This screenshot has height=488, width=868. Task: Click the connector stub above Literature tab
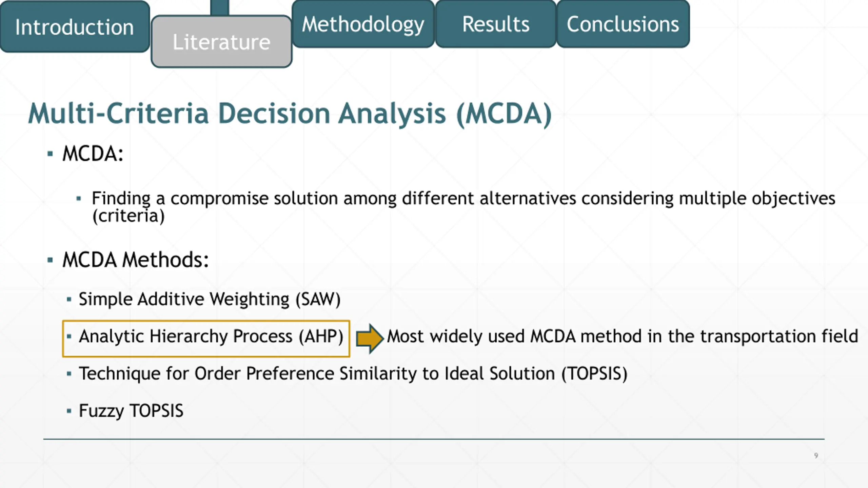click(220, 7)
